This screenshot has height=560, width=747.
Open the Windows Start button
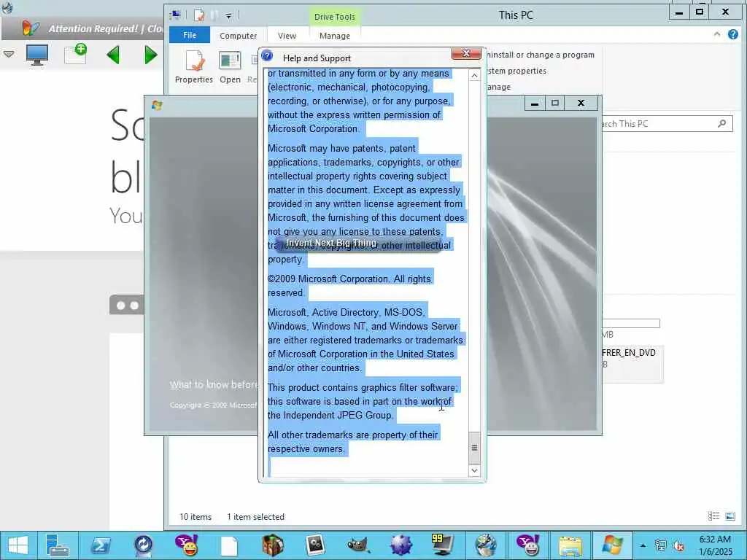tap(18, 545)
